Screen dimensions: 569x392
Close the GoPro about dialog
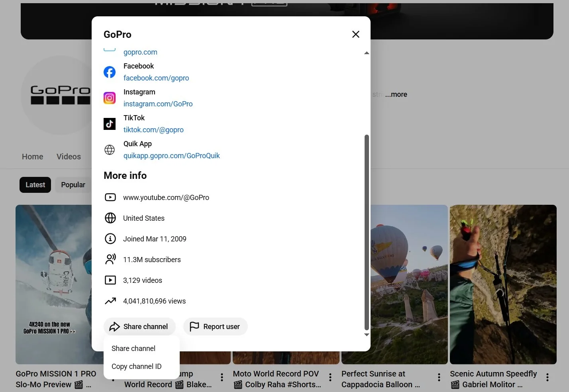coord(356,34)
